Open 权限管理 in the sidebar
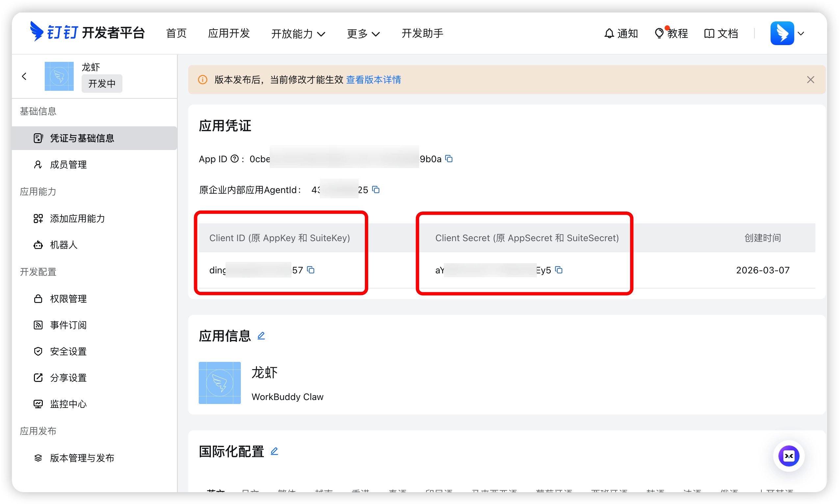Screen dimensions: 839x504 pos(68,299)
